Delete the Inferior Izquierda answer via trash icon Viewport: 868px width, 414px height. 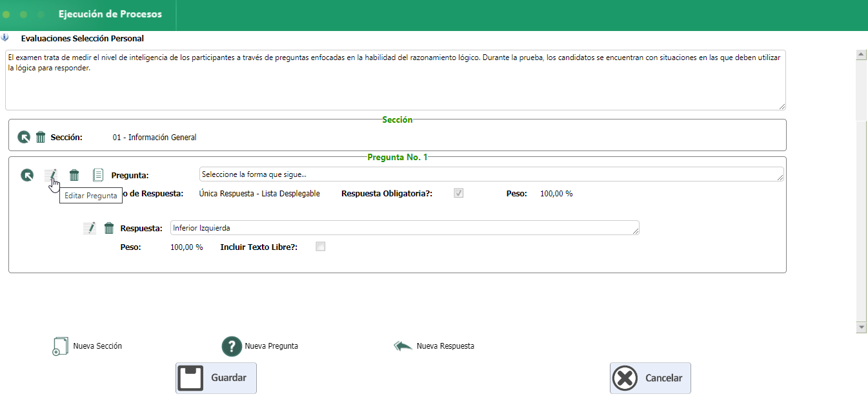point(109,228)
